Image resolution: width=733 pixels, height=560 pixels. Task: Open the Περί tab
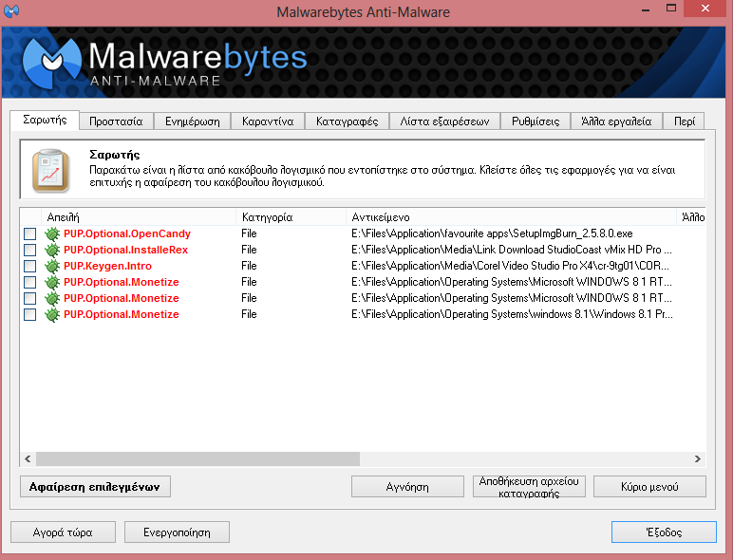tap(685, 121)
